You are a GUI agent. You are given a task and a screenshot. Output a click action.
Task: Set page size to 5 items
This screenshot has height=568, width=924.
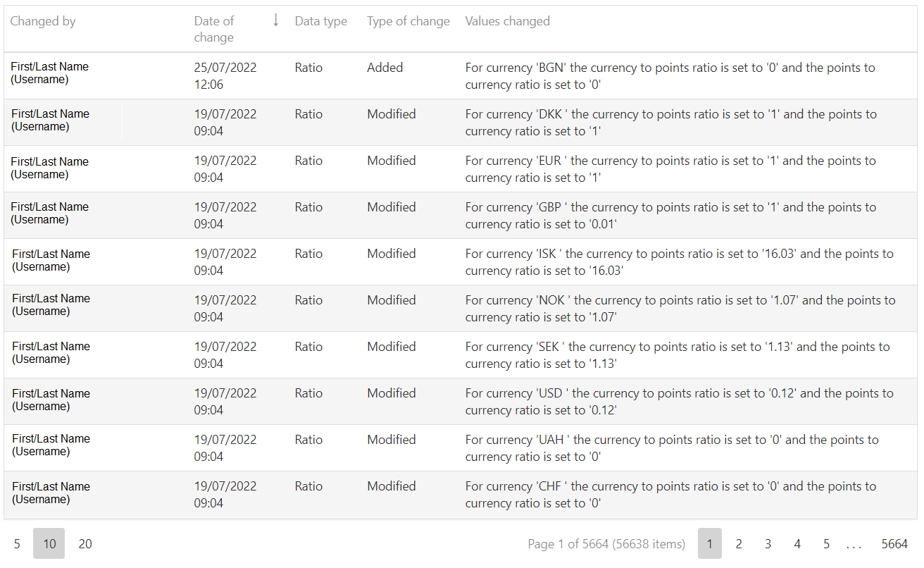point(17,543)
